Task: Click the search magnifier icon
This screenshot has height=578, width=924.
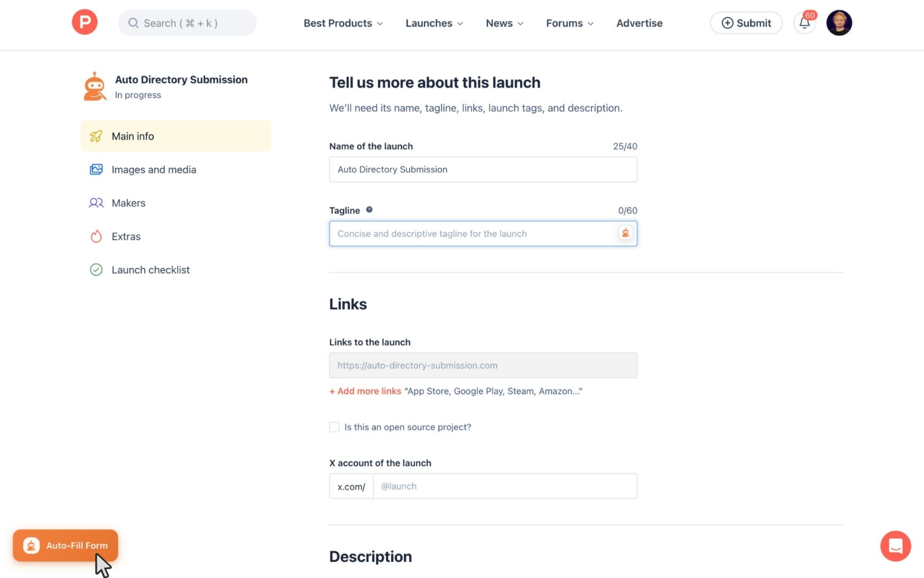Action: click(x=133, y=23)
